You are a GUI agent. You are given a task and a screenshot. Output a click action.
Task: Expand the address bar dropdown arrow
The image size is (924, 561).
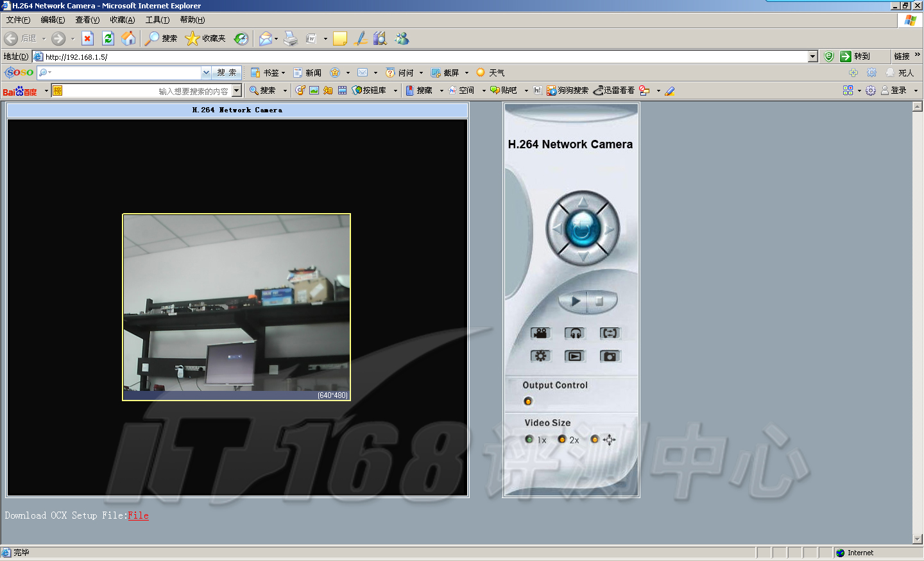click(x=812, y=56)
